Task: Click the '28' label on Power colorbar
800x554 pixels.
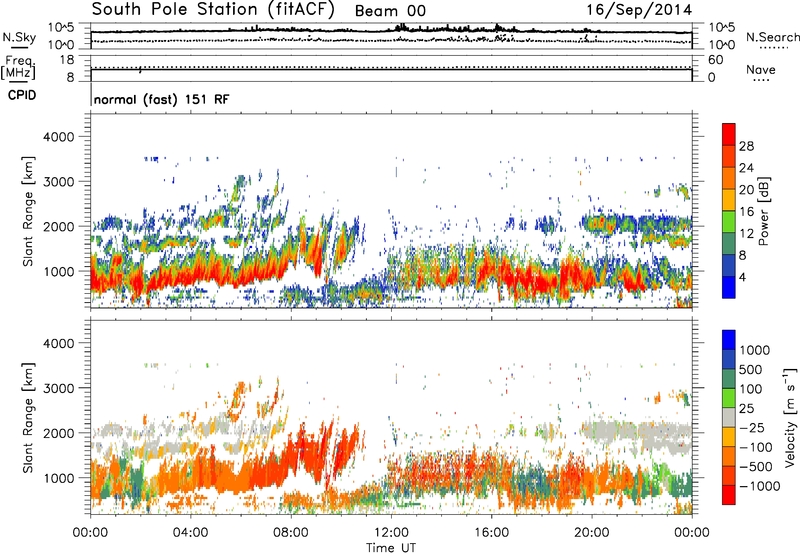Action: (x=746, y=146)
